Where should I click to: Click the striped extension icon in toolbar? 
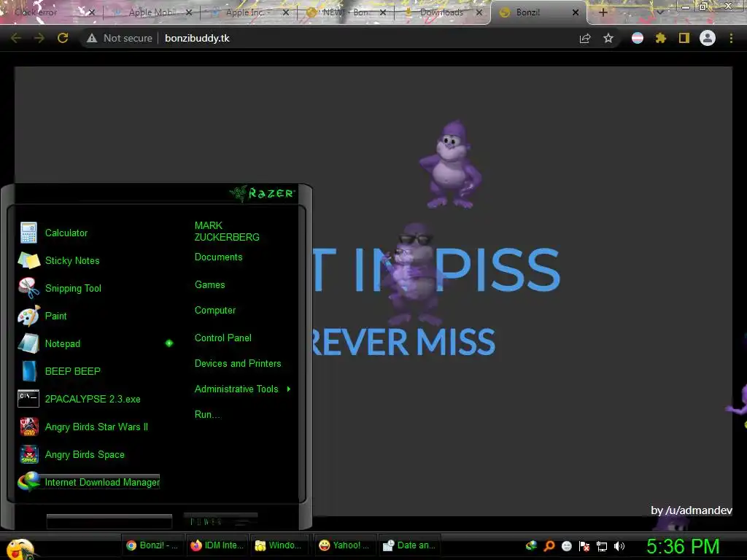click(638, 38)
